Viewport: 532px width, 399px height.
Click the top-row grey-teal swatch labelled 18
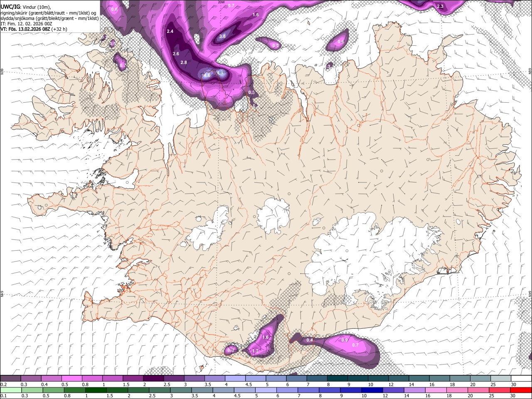pyautogui.click(x=459, y=379)
